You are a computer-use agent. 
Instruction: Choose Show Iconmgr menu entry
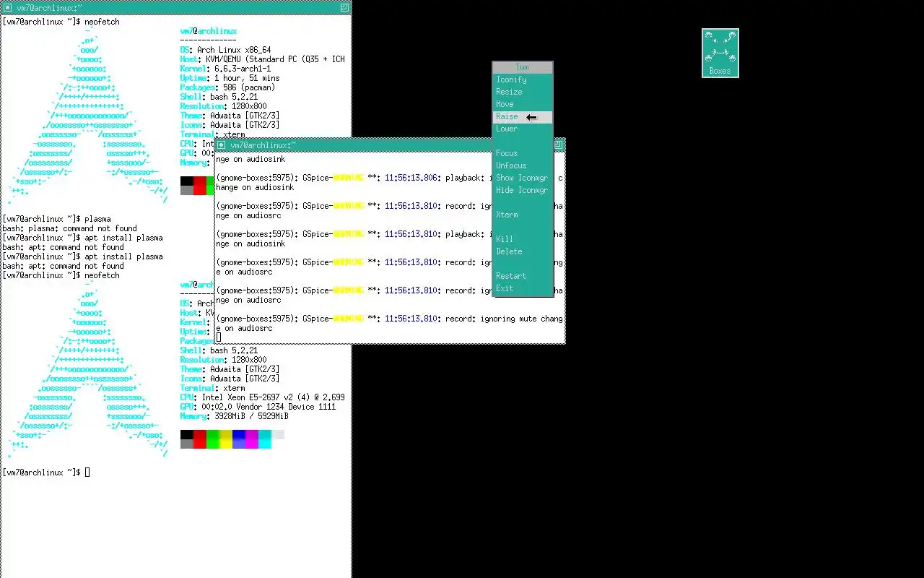pyautogui.click(x=523, y=178)
